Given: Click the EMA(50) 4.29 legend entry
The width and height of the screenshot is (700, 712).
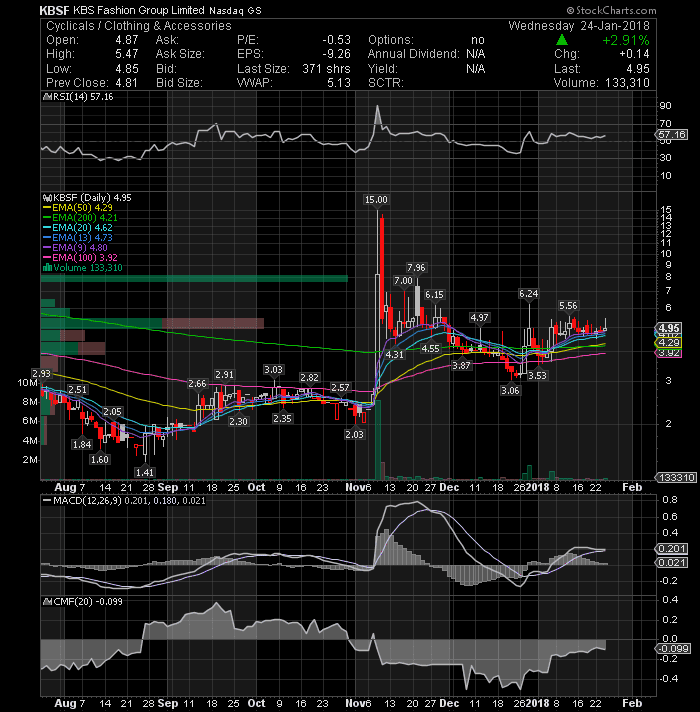Looking at the screenshot, I should [x=78, y=208].
